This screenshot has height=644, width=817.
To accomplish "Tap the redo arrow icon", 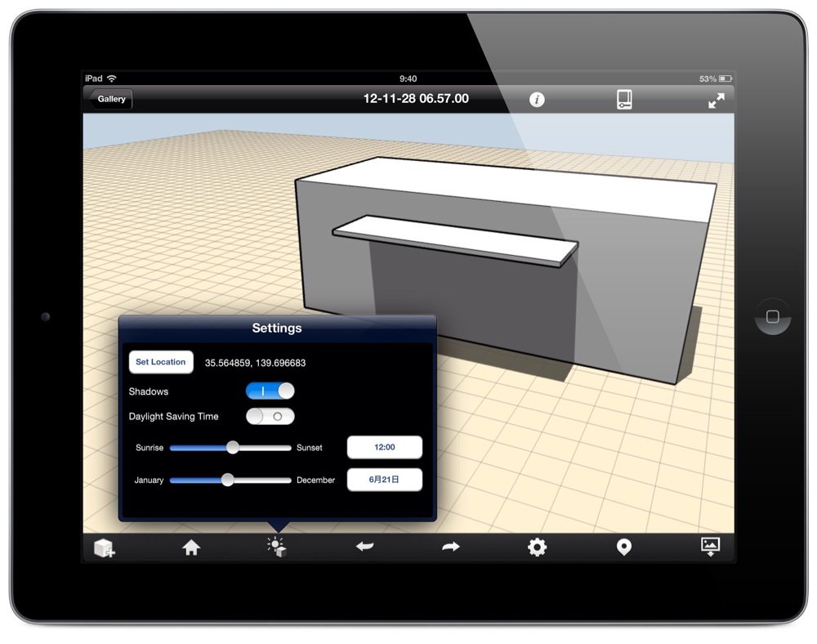I will pos(450,547).
